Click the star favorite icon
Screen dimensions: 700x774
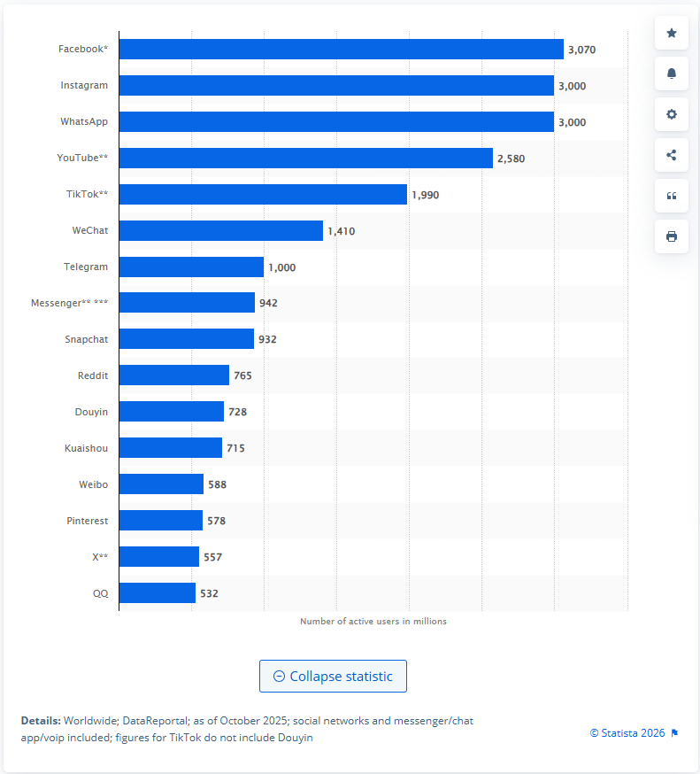(671, 34)
